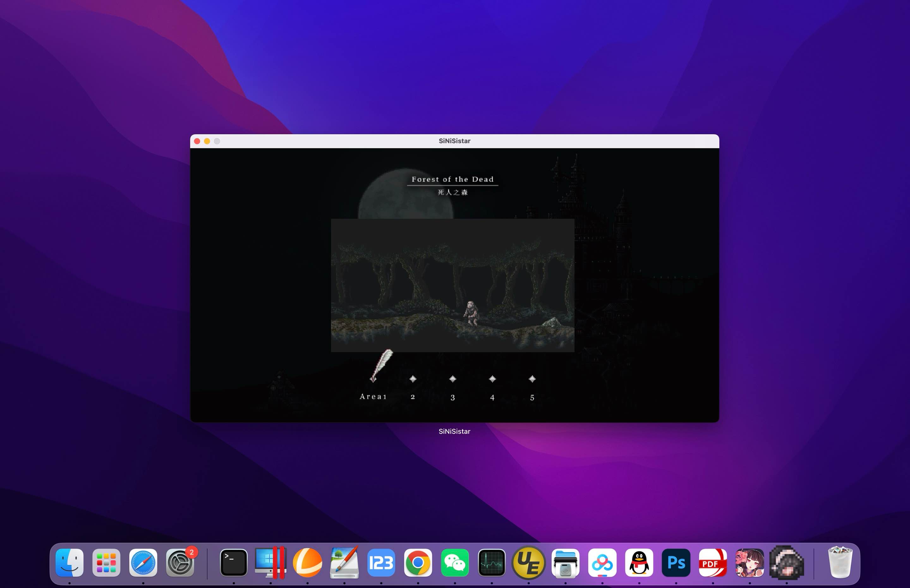Open the anime girl app in Dock

tap(749, 562)
